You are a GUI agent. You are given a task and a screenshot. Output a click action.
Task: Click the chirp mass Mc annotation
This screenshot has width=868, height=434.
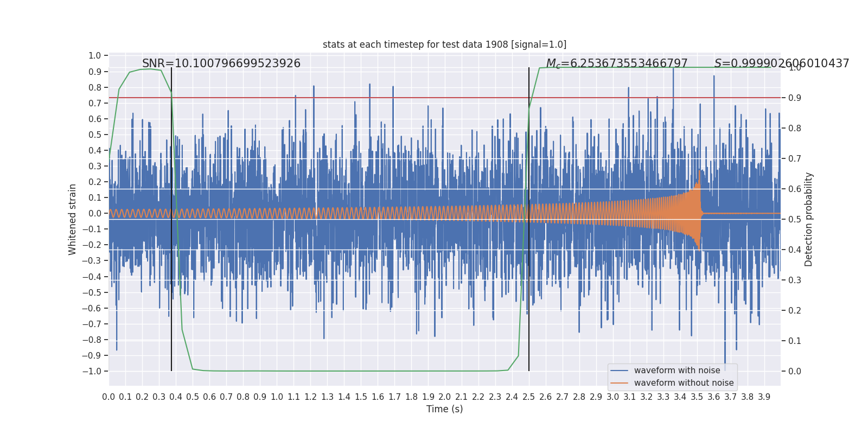(x=617, y=63)
